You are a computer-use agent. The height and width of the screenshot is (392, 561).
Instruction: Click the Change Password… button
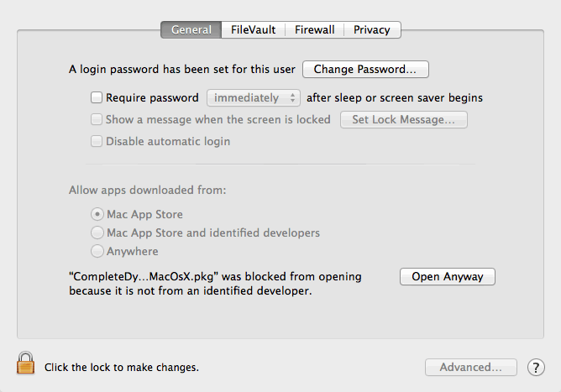pyautogui.click(x=365, y=69)
